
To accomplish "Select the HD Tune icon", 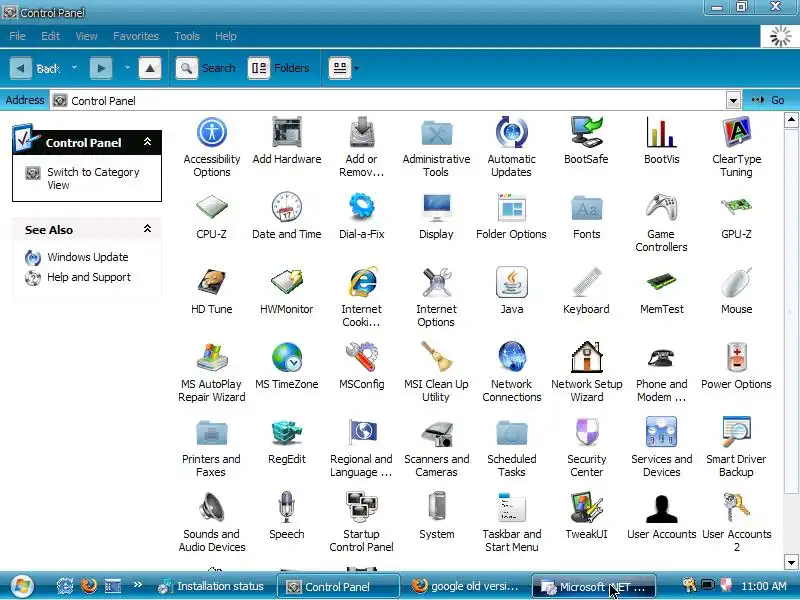I will tap(212, 282).
